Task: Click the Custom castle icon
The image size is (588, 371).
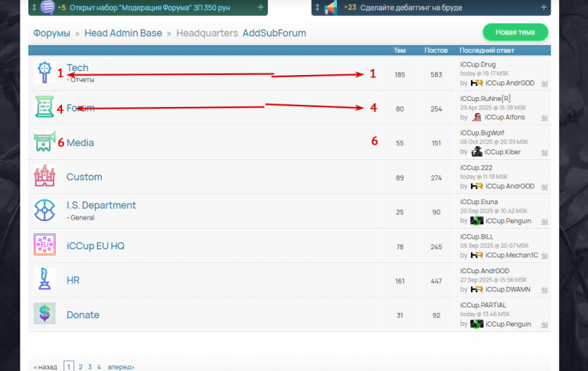Action: click(x=44, y=176)
